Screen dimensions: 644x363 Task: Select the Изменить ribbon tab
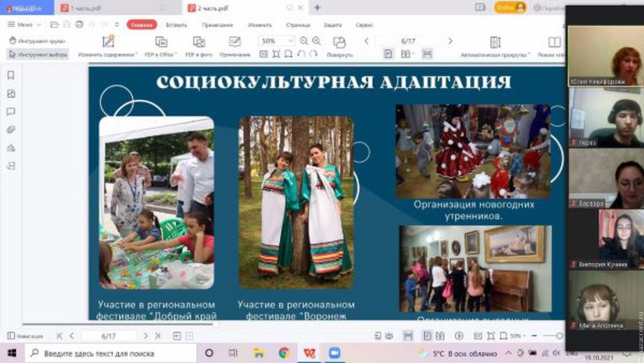(x=260, y=25)
